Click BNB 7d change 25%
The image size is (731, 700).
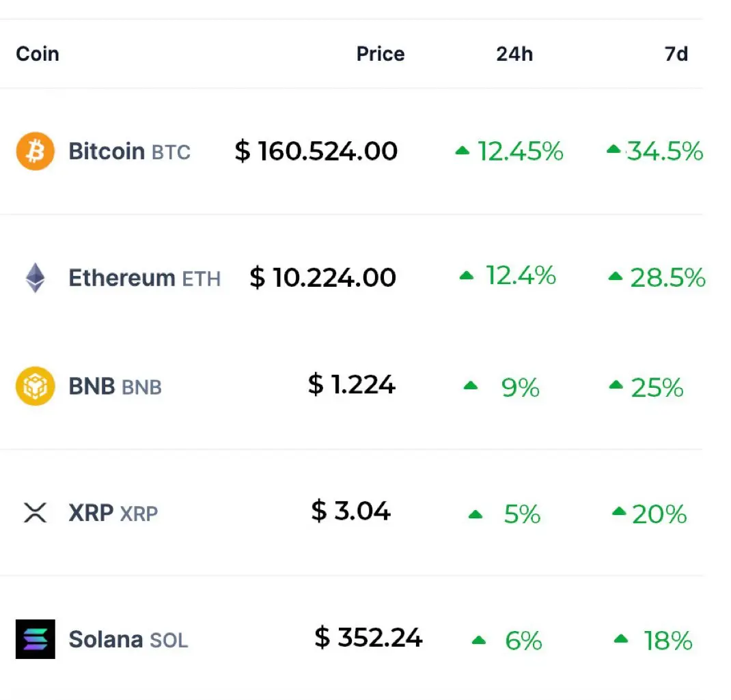point(657,388)
